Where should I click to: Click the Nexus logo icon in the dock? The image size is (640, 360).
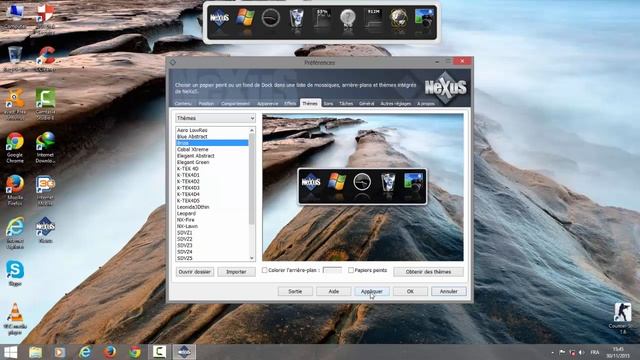click(219, 18)
